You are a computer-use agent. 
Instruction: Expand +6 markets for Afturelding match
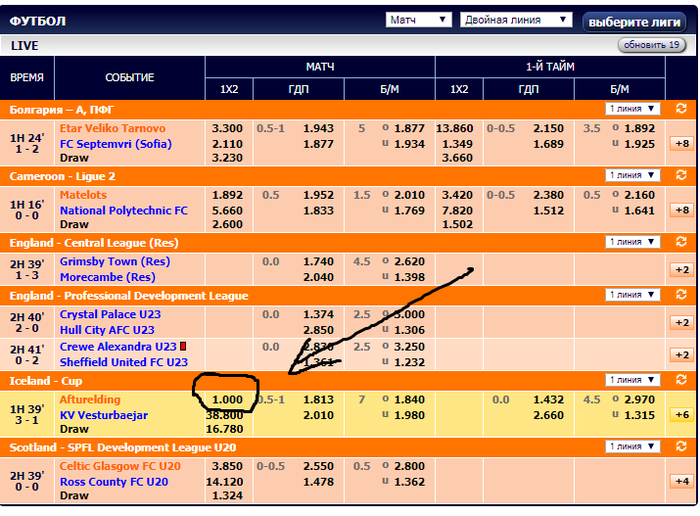682,415
